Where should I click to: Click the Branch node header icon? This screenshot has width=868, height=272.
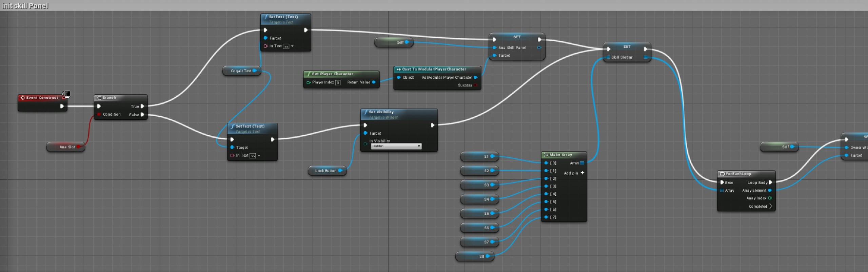pyautogui.click(x=99, y=98)
